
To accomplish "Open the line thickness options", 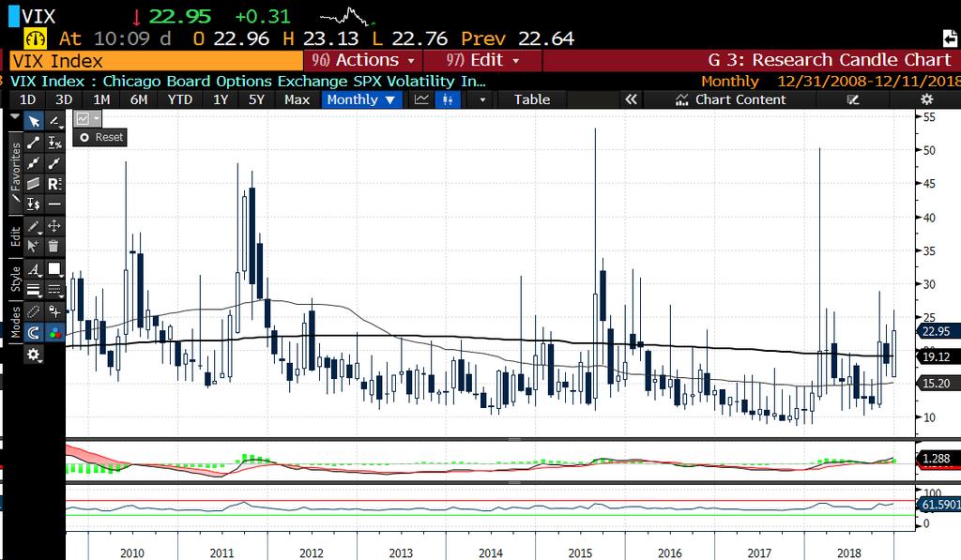I will pos(34,289).
